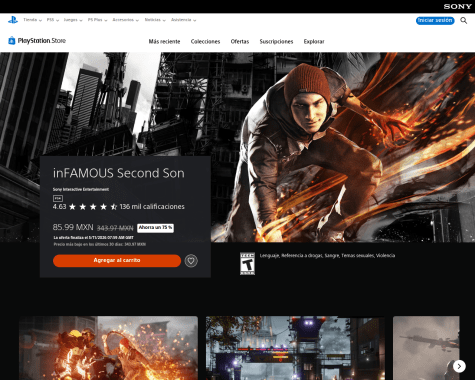
Task: Expand the PS Plus dropdown
Action: (97, 20)
